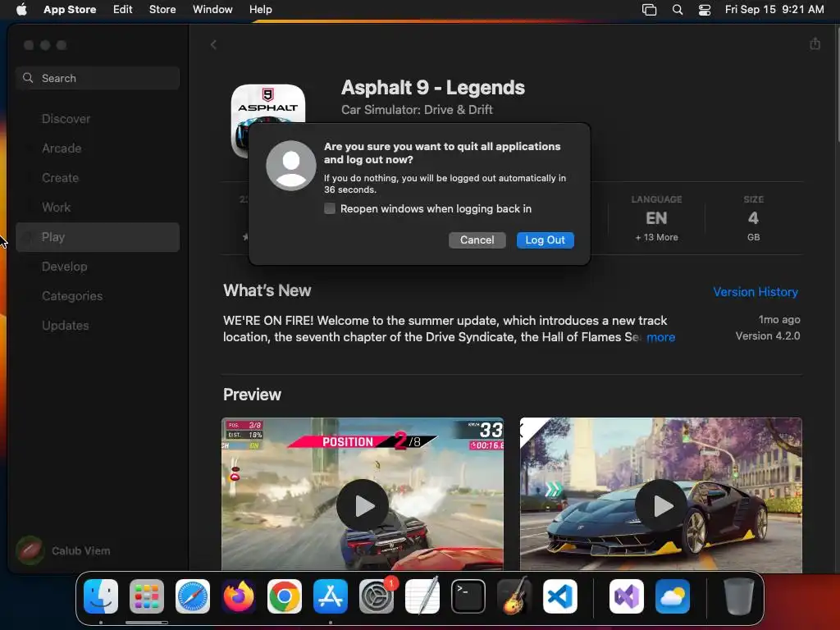Screen dimensions: 840x630
Task: Select Updates in the sidebar
Action: coord(98,326)
